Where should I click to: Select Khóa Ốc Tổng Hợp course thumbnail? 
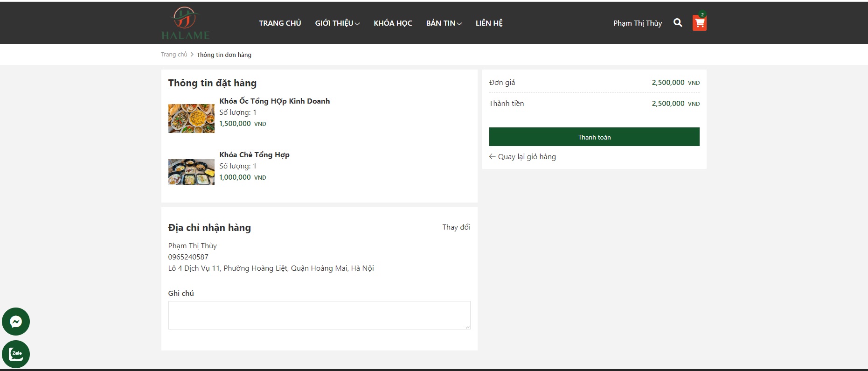point(191,119)
